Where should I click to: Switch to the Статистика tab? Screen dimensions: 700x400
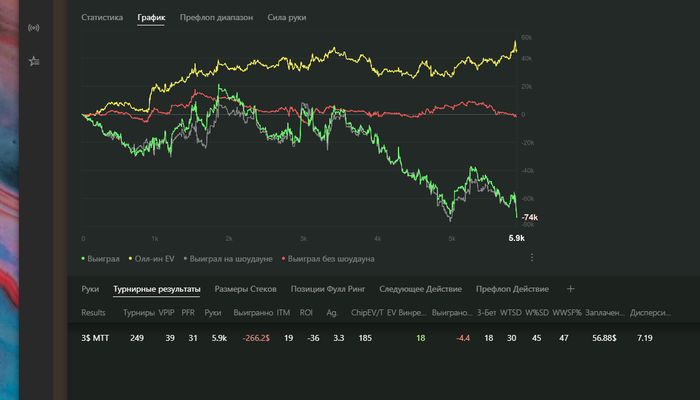tap(102, 18)
